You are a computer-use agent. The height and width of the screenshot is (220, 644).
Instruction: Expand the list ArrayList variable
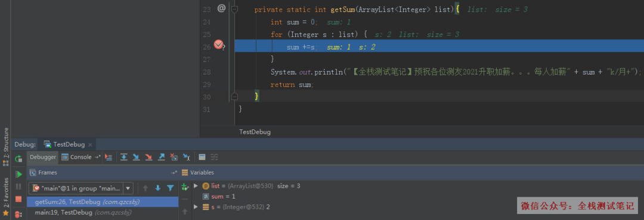(x=196, y=186)
